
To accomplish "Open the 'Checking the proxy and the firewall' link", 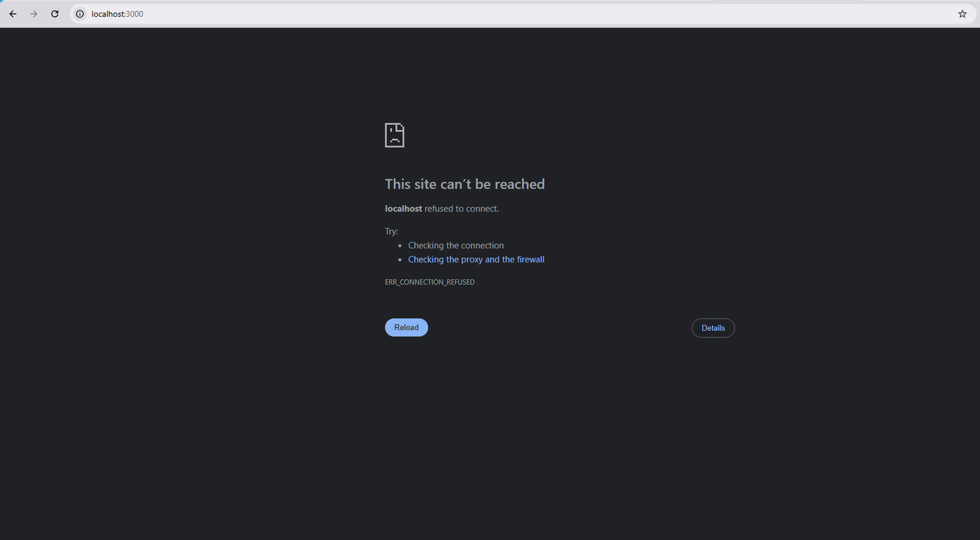I will pyautogui.click(x=476, y=260).
